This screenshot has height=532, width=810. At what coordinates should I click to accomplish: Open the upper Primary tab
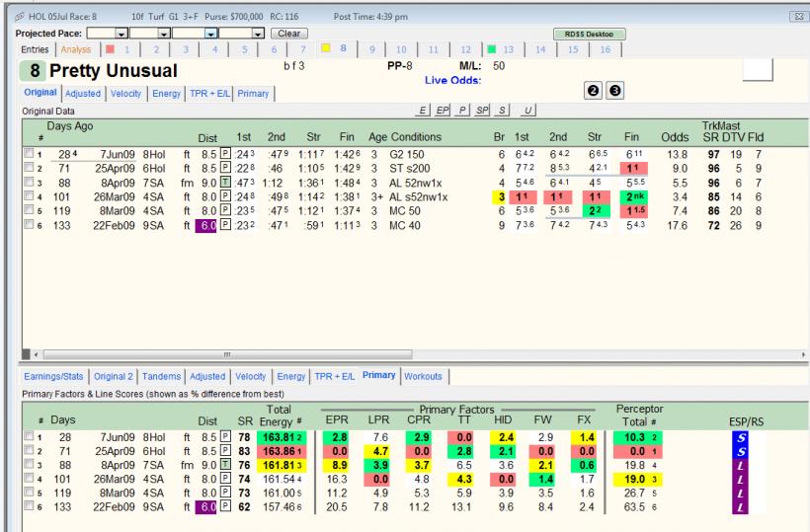[x=253, y=94]
